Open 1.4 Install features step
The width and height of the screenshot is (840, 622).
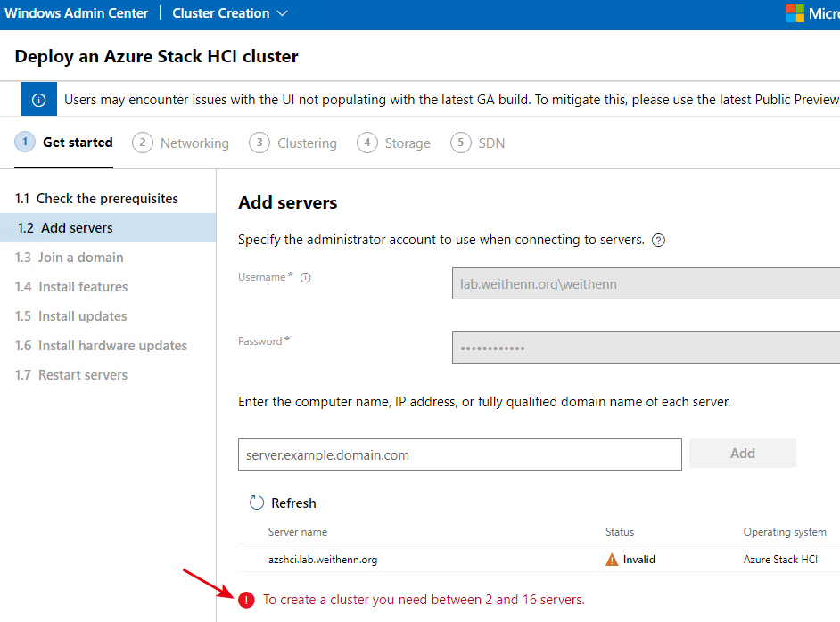(108, 287)
